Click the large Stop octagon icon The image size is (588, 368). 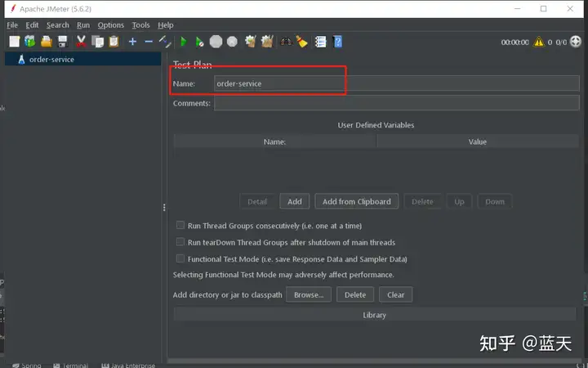pos(216,42)
